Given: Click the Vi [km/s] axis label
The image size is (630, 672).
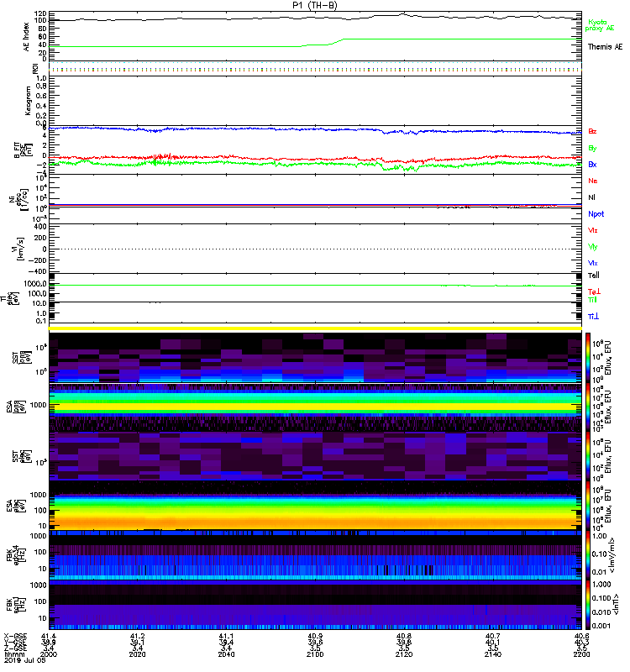Looking at the screenshot, I should click(x=19, y=249).
